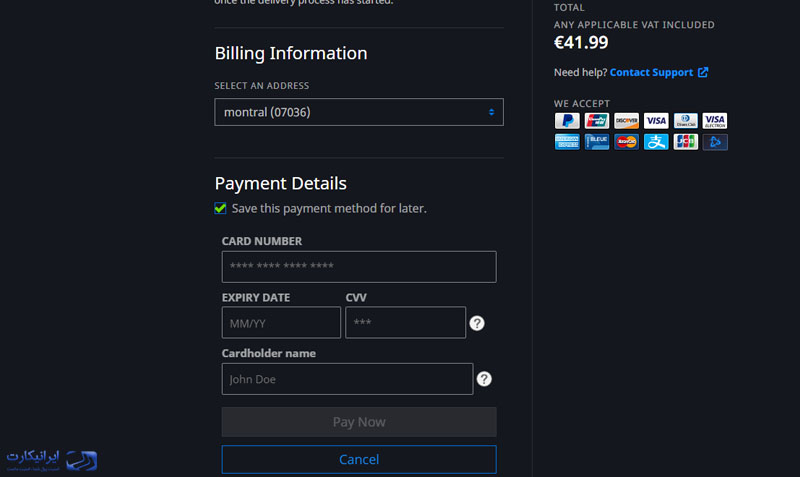Choose the Diners Club card logo
Viewport: 800px width, 477px height.
685,121
